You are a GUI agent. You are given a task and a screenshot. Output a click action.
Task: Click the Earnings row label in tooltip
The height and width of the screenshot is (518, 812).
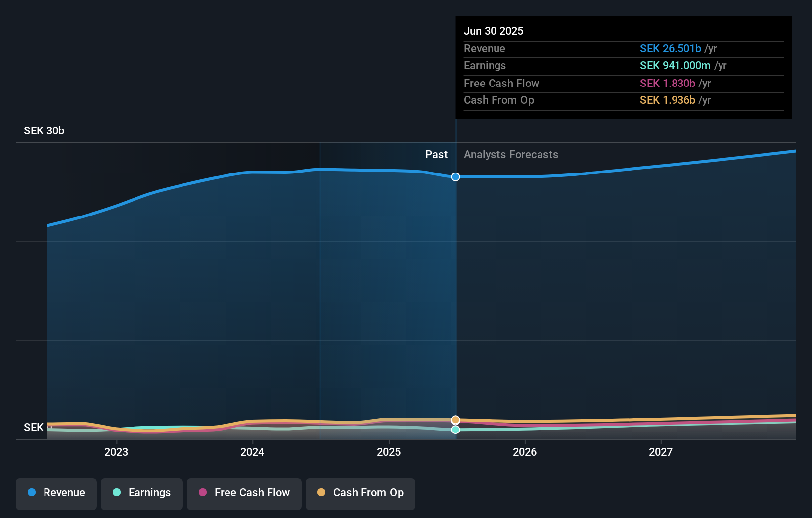[485, 66]
